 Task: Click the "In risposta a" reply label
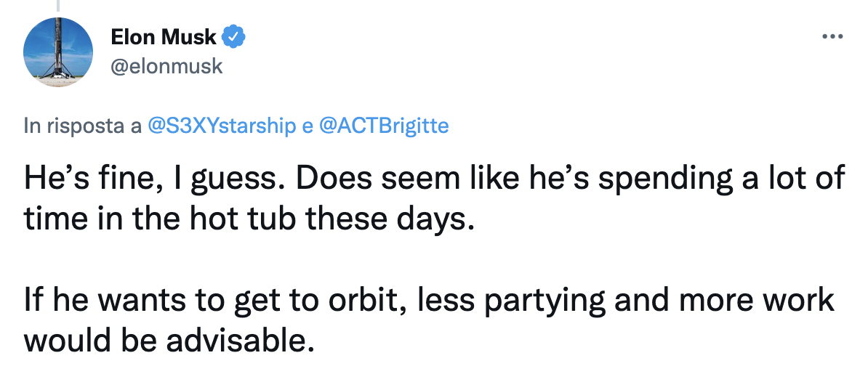click(x=82, y=126)
